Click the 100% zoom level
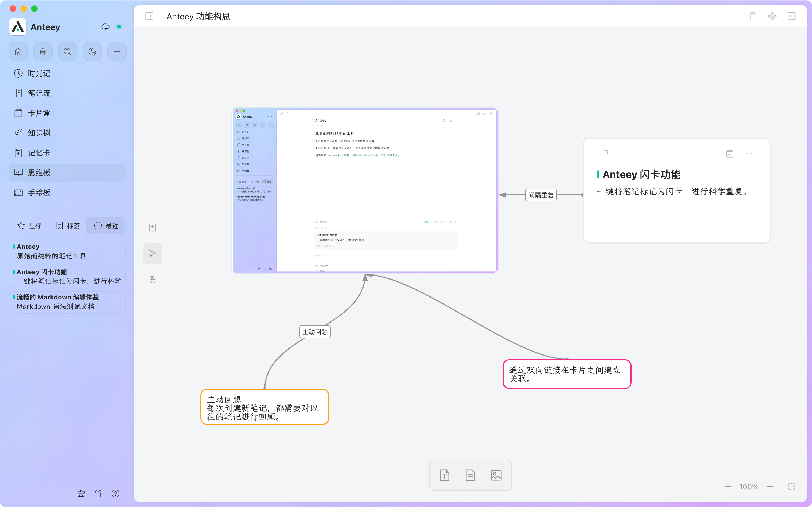812x507 pixels. [749, 487]
